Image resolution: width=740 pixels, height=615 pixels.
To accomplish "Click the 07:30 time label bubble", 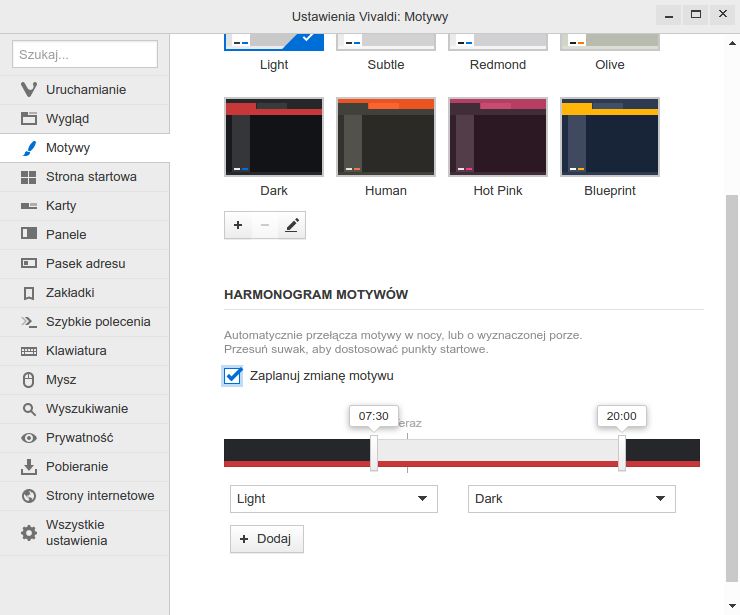I will [374, 416].
